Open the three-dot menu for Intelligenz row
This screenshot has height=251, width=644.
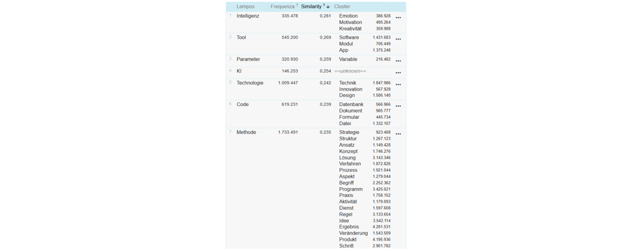[x=398, y=18]
